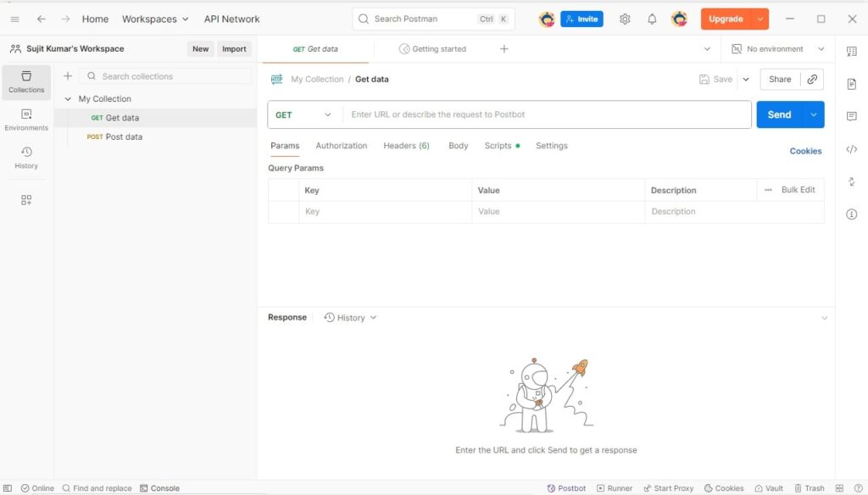Select the Post data request
Image resolution: width=868 pixels, height=495 pixels.
click(124, 136)
